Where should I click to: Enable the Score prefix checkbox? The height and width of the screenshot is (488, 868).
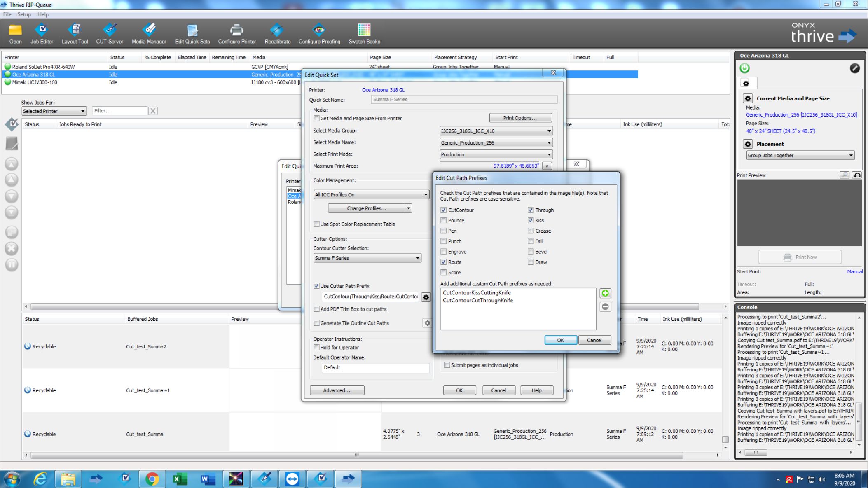click(443, 272)
